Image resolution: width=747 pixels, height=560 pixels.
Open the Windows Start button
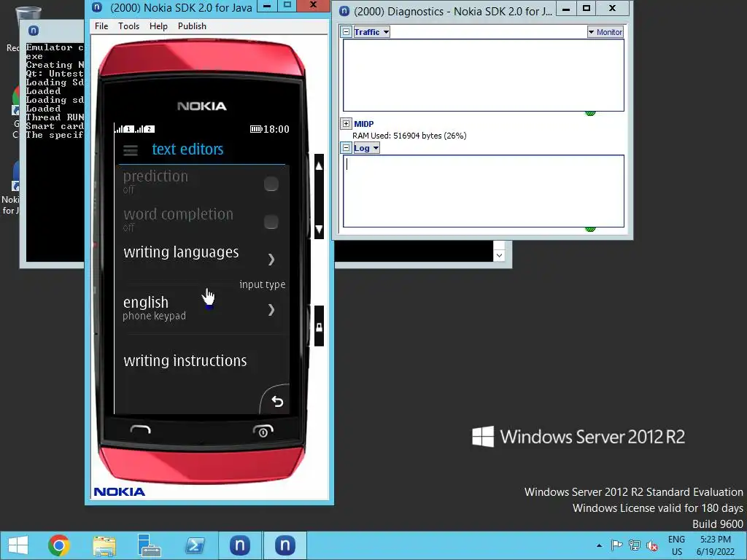click(18, 545)
